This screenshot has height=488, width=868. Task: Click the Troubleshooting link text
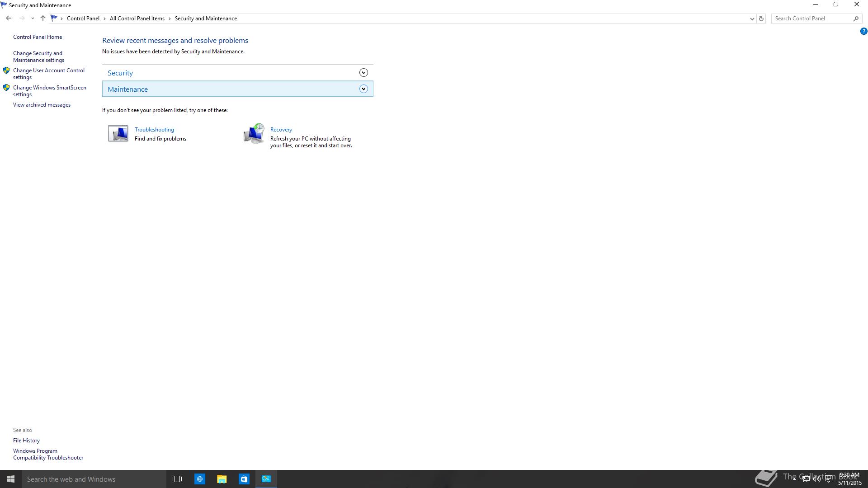click(154, 130)
